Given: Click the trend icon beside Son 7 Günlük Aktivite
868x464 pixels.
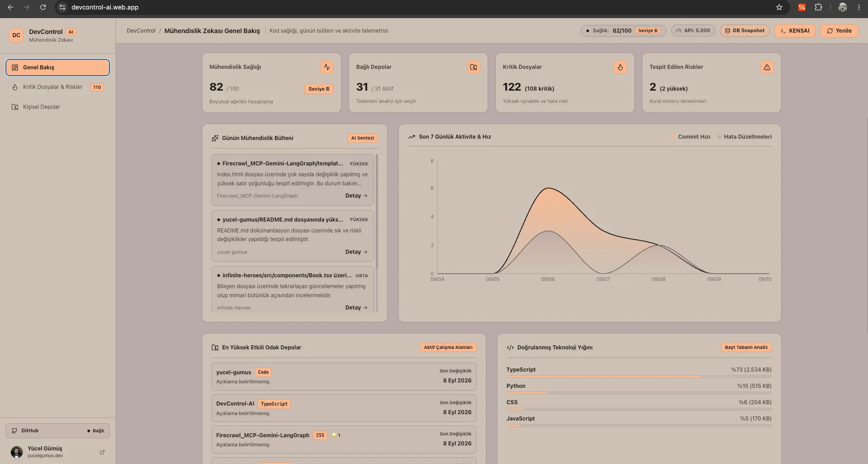Looking at the screenshot, I should pyautogui.click(x=412, y=137).
